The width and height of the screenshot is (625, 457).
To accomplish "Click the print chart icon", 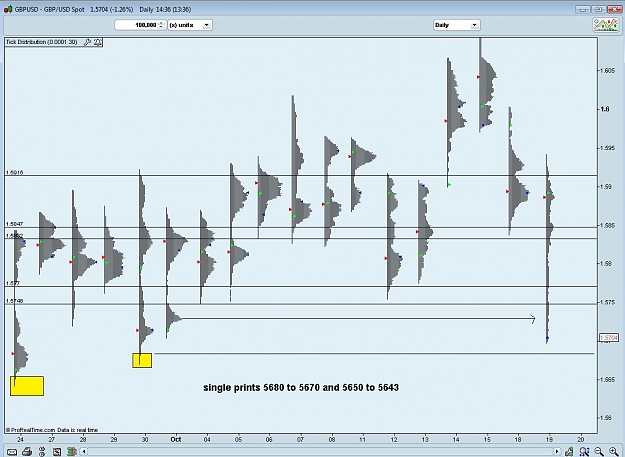I will [27, 451].
